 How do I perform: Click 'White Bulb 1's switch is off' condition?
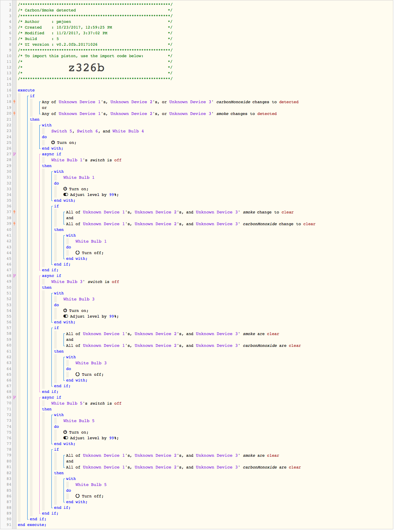(86, 160)
